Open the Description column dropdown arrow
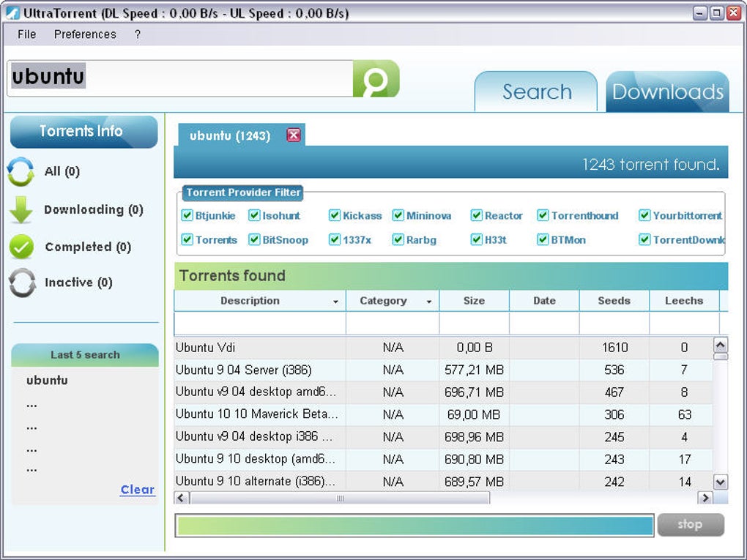 335,302
